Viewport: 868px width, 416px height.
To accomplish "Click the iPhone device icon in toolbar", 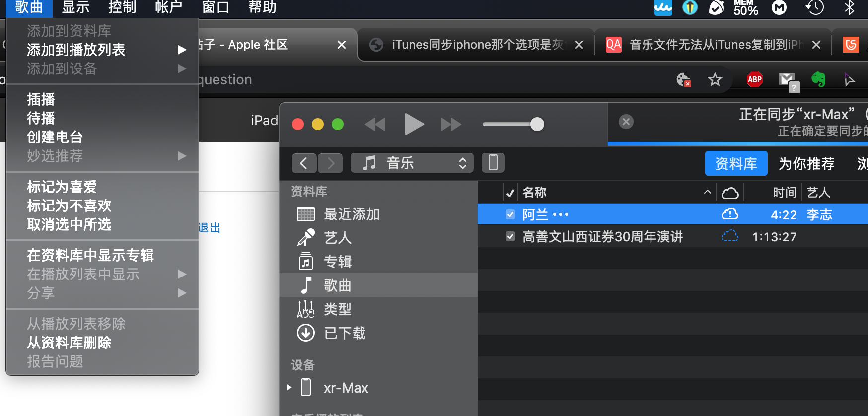I will coord(493,163).
